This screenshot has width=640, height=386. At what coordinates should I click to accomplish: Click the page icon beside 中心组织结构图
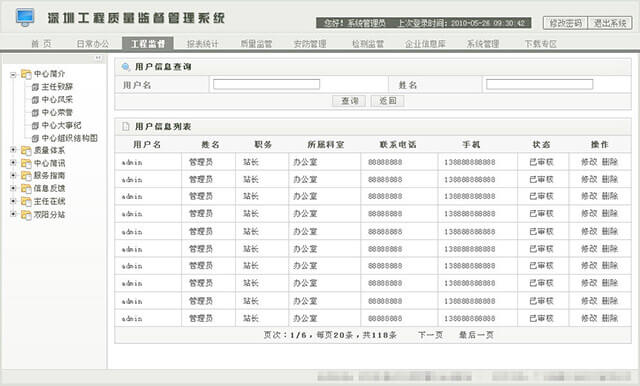click(36, 138)
